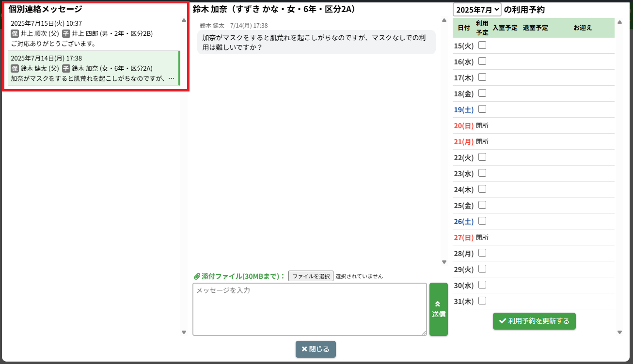Open 鈴木 健太's message from July 14
Image resolution: width=633 pixels, height=364 pixels.
92,68
